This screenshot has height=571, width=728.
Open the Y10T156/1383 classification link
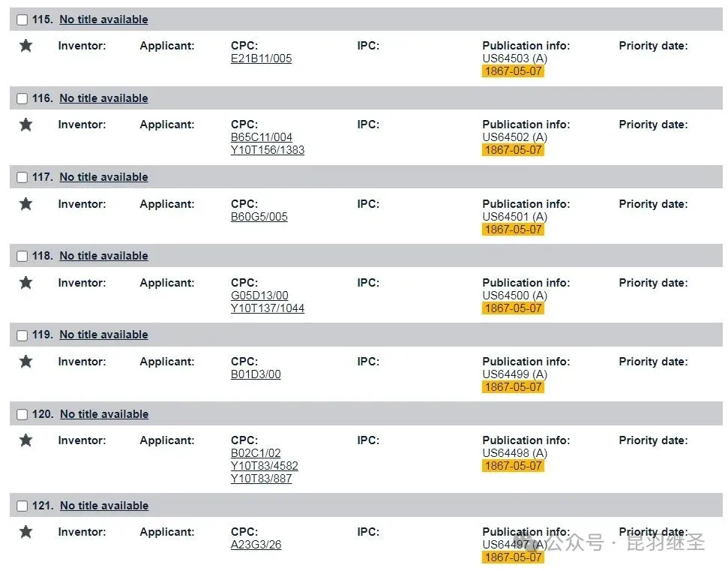(x=268, y=150)
